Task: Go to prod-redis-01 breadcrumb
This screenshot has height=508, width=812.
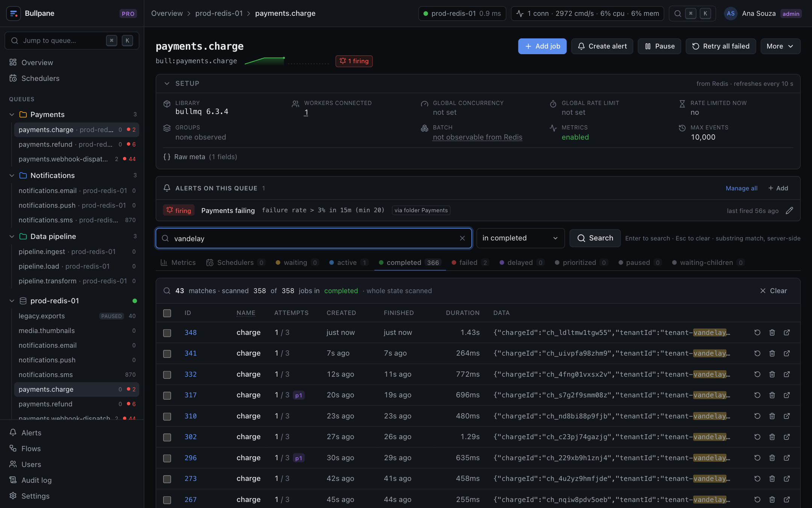Action: coord(219,14)
